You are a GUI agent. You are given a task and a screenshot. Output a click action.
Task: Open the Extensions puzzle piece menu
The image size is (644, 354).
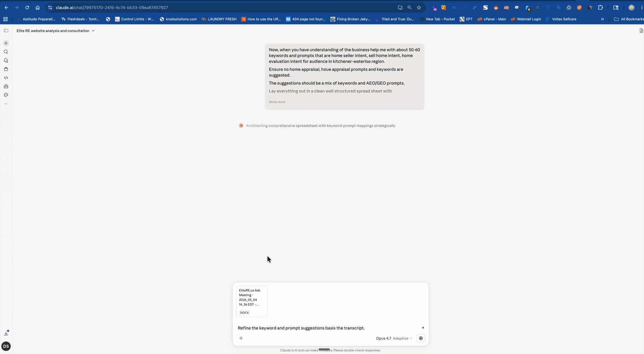pos(600,7)
